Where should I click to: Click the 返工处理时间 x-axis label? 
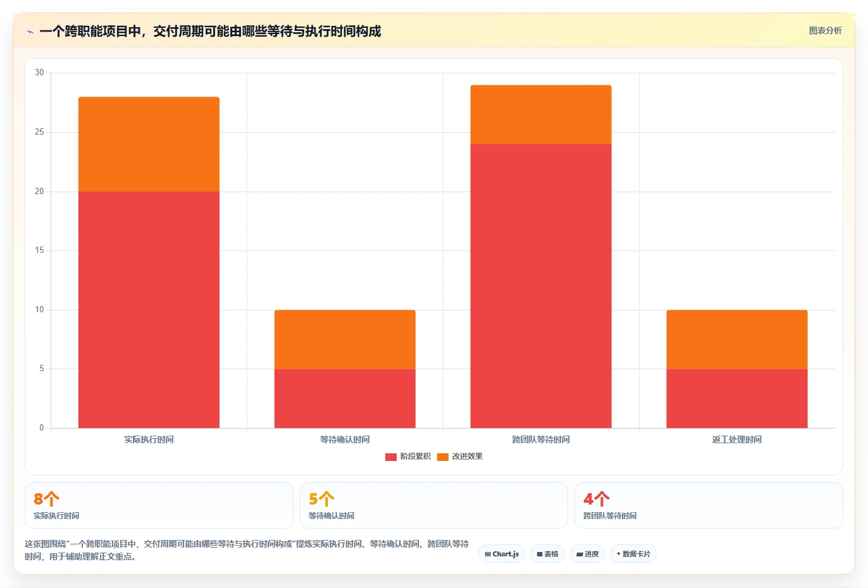[737, 439]
